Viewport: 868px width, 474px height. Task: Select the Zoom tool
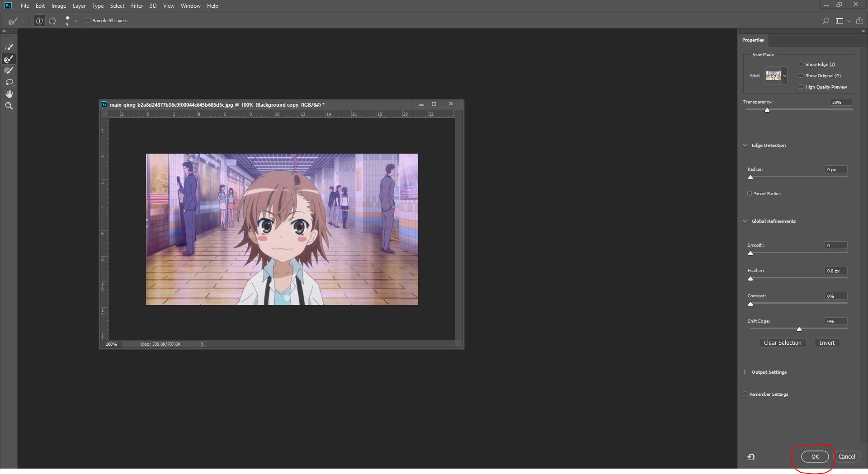click(9, 106)
